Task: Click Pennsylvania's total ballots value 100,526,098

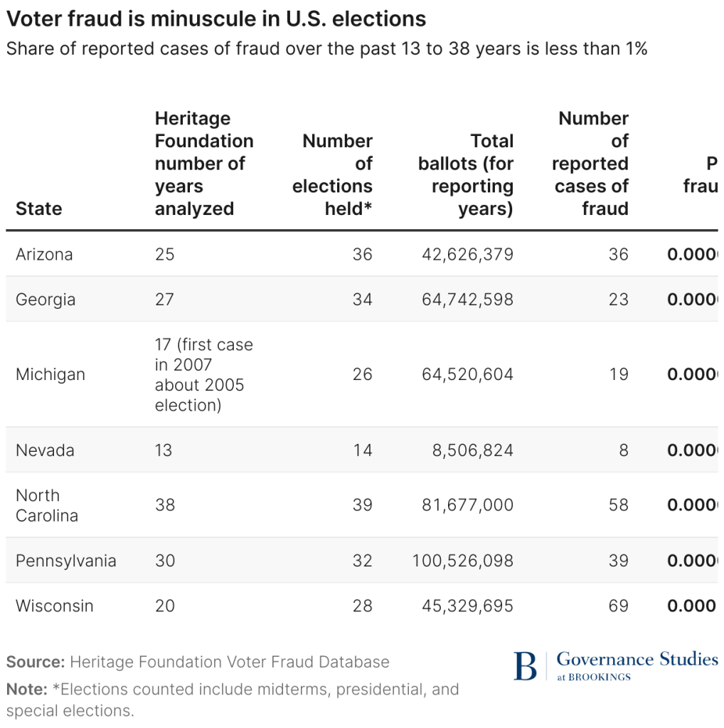Action: point(462,560)
